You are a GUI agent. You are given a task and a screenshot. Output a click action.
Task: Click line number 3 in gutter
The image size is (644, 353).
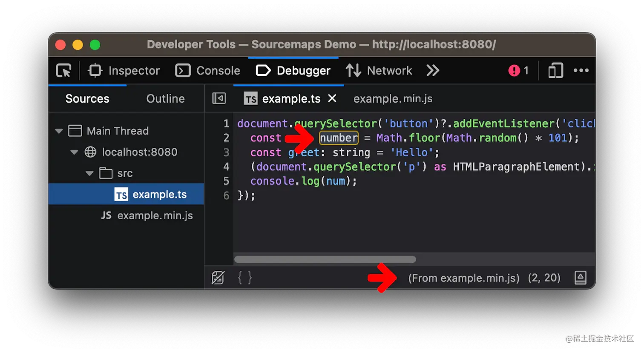pyautogui.click(x=226, y=152)
